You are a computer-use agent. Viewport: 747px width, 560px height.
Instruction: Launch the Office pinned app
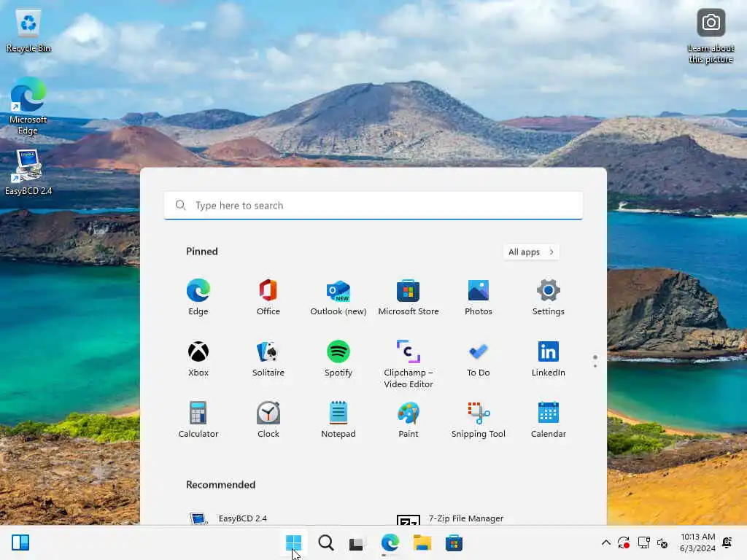pos(268,297)
